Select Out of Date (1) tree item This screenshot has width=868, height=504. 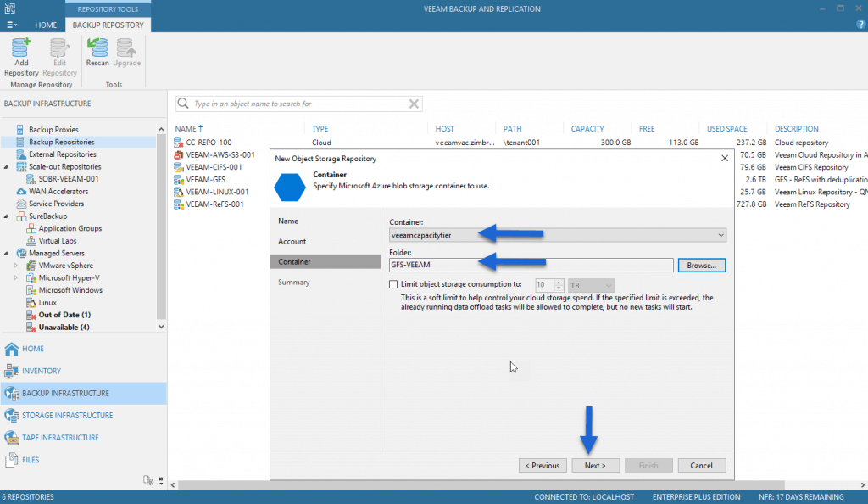(x=64, y=315)
